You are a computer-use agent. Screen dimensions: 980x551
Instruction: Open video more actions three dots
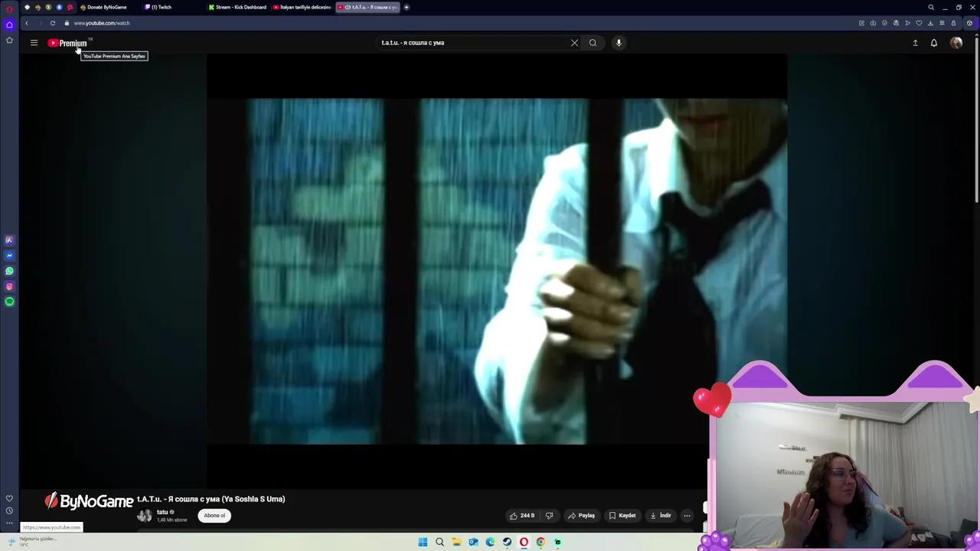687,516
